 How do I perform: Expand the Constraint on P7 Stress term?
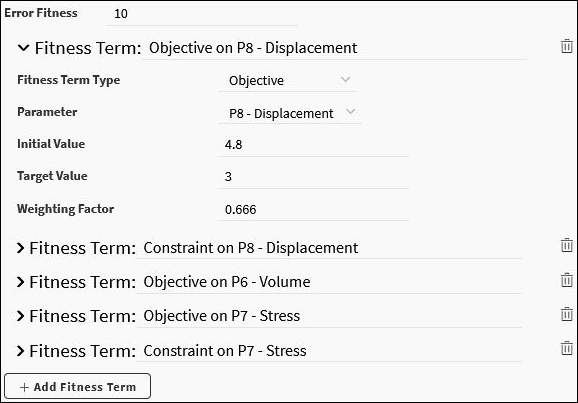[x=20, y=351]
